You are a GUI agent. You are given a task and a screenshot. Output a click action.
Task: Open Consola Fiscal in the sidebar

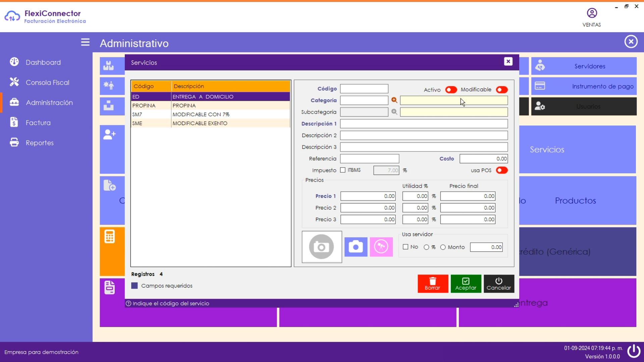[x=47, y=82]
